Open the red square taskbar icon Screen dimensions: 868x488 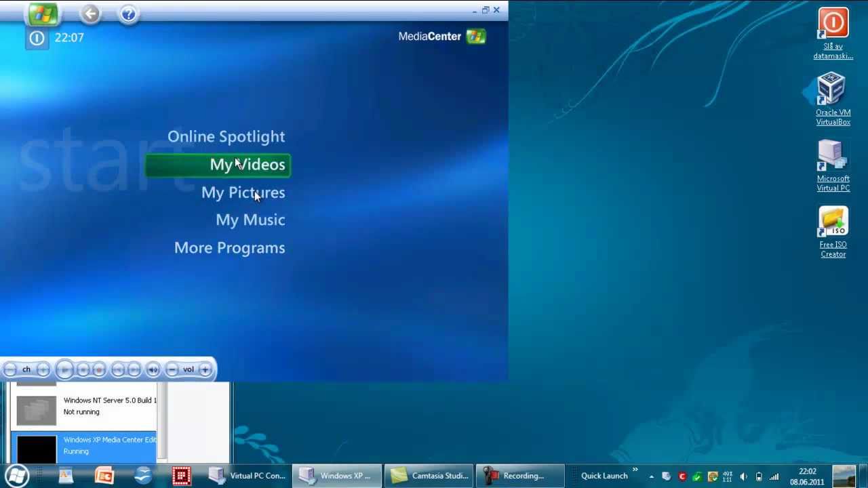[181, 476]
